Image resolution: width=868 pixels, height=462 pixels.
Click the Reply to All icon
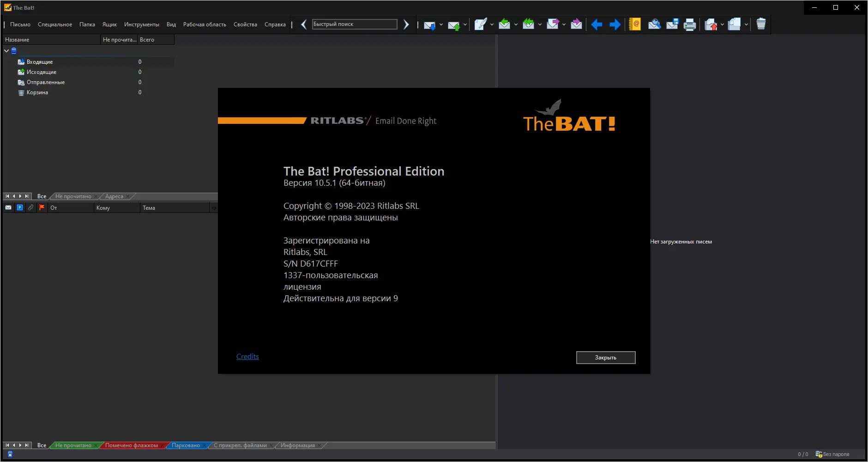pyautogui.click(x=528, y=24)
